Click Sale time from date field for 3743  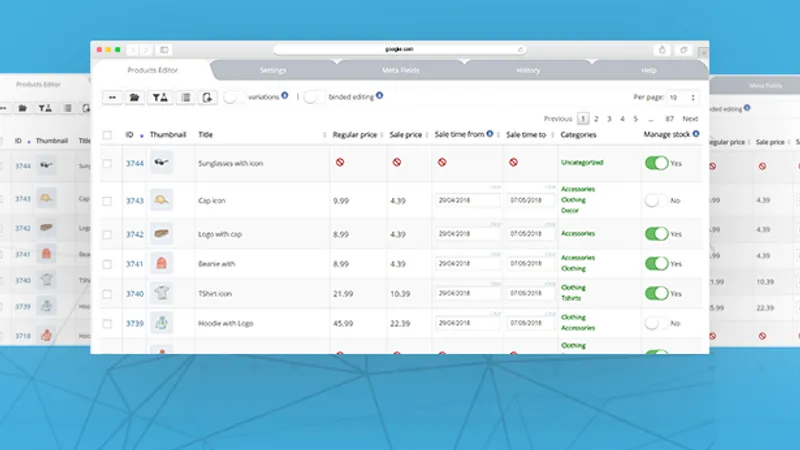(467, 201)
